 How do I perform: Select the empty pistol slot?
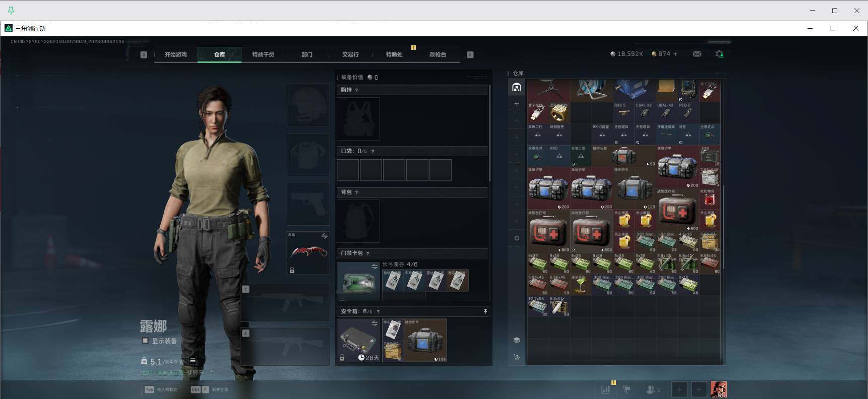[308, 204]
